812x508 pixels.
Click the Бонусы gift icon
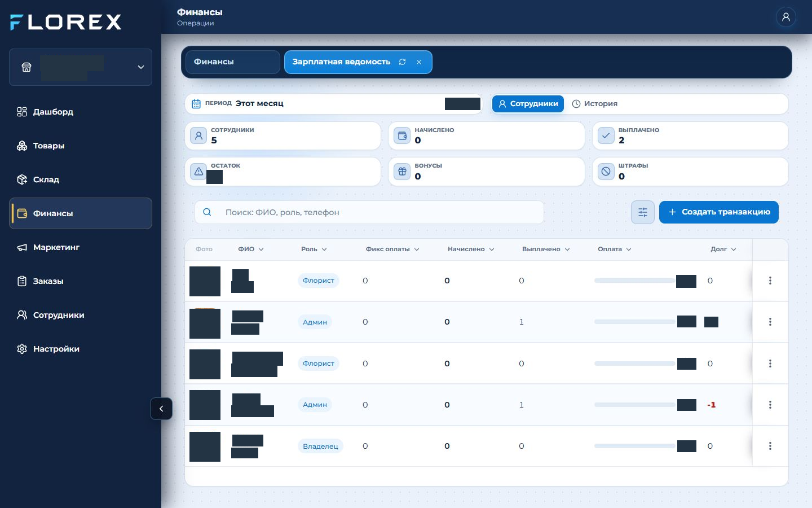pos(402,171)
